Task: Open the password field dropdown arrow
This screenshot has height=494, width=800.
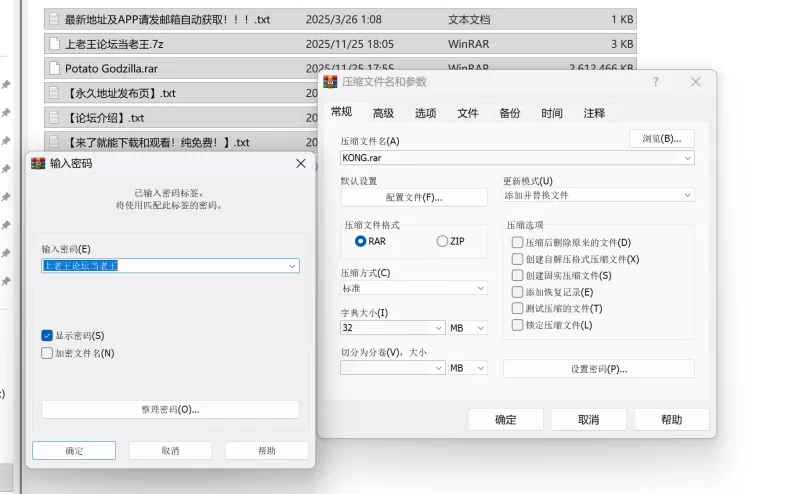Action: click(x=292, y=266)
